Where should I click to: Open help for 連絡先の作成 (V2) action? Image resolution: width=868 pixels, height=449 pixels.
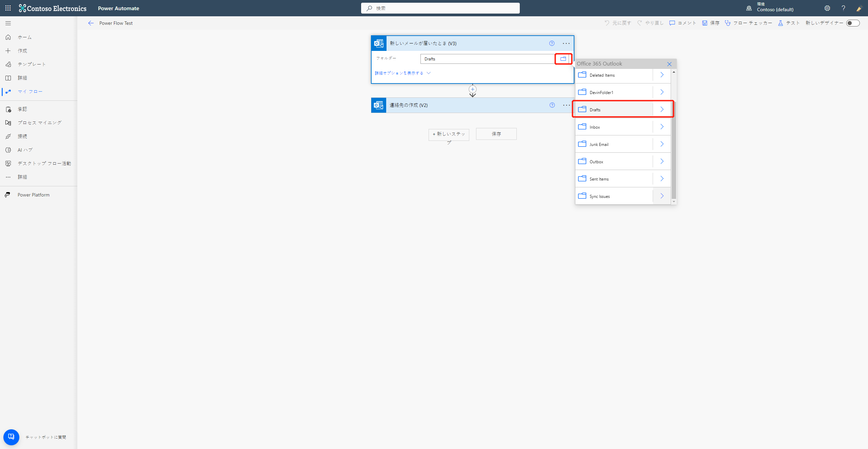click(x=552, y=105)
